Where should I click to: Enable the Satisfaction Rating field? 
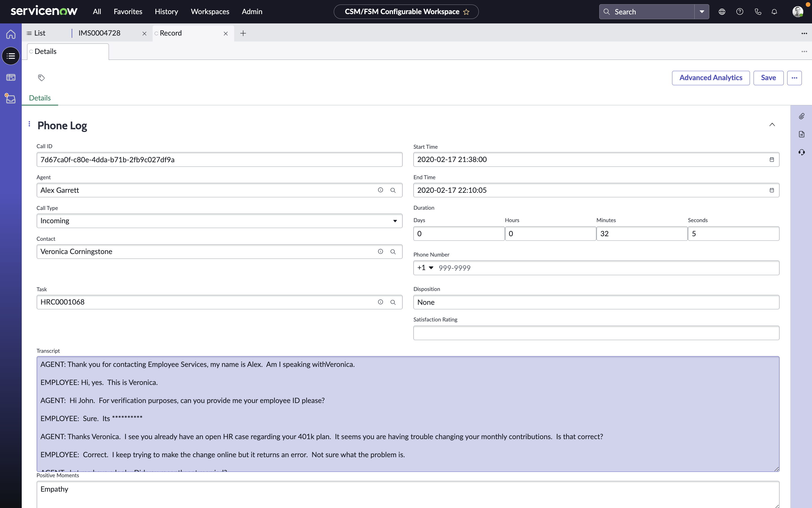click(x=596, y=332)
